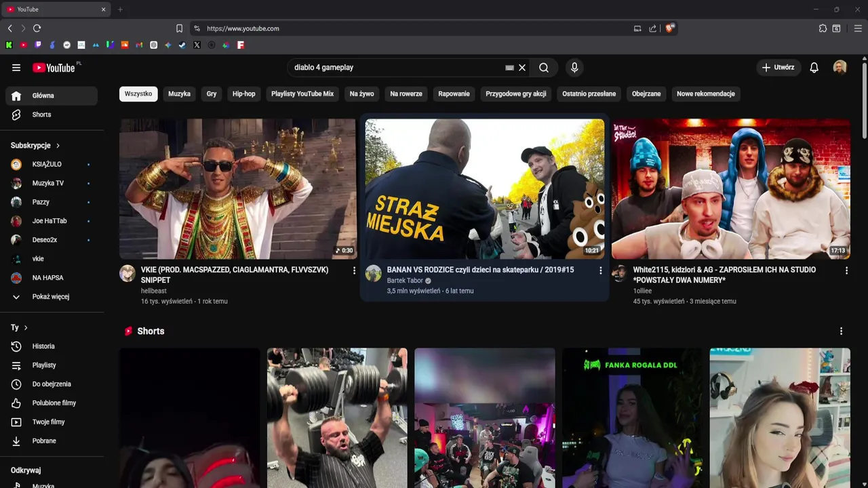Screen dimensions: 868x488
Task: Clear the search box with X
Action: pos(522,68)
